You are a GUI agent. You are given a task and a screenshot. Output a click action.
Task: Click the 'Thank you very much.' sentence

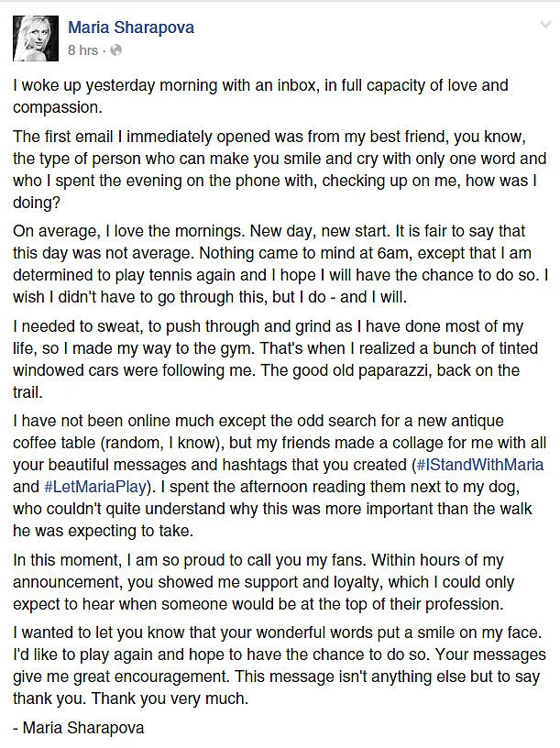tap(170, 698)
